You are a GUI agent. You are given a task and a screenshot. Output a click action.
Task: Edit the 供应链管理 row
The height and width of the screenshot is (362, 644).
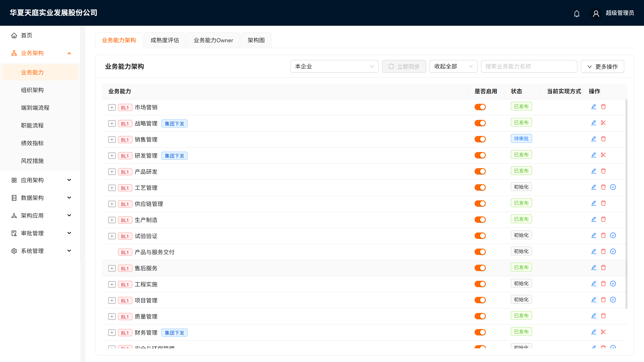(x=593, y=203)
